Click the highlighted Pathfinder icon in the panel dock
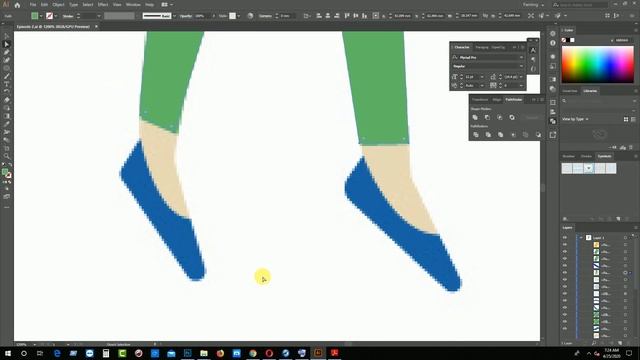Screen dimensions: 640x360 (x=553, y=121)
